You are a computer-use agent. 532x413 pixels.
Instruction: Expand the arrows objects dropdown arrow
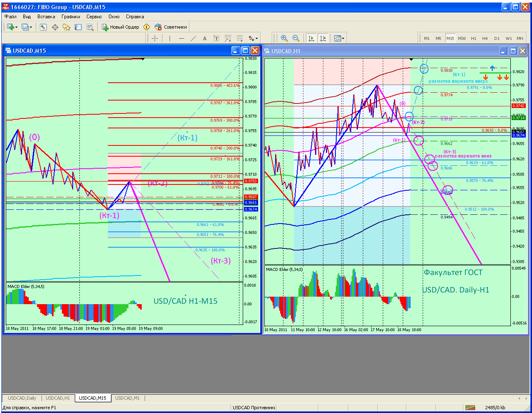coord(257,38)
